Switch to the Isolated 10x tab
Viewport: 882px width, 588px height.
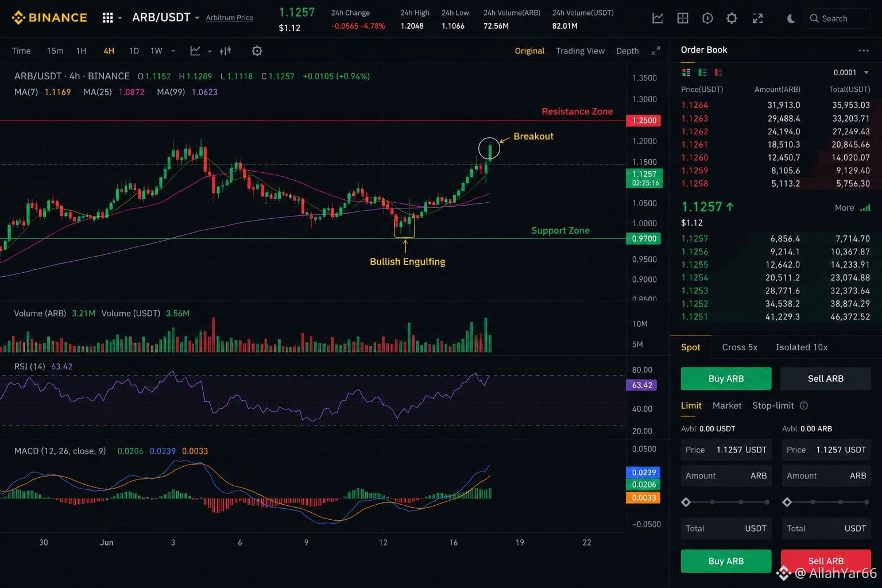point(802,347)
